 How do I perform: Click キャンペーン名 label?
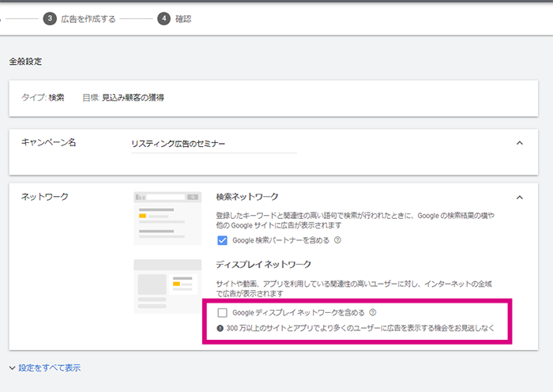[49, 142]
